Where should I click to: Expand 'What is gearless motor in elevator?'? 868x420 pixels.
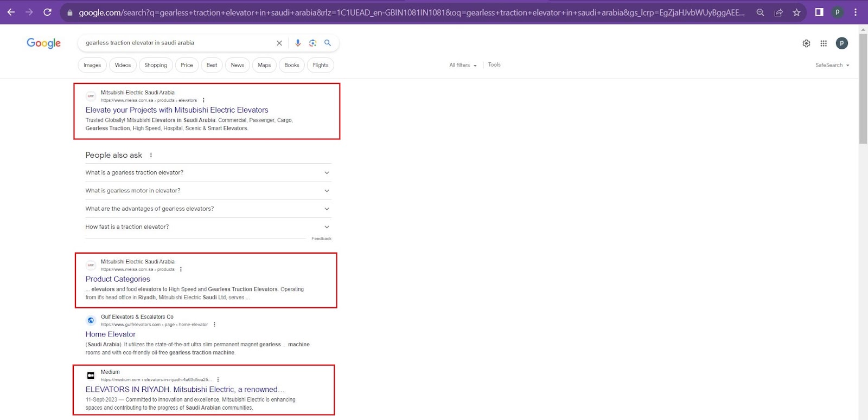pyautogui.click(x=208, y=191)
